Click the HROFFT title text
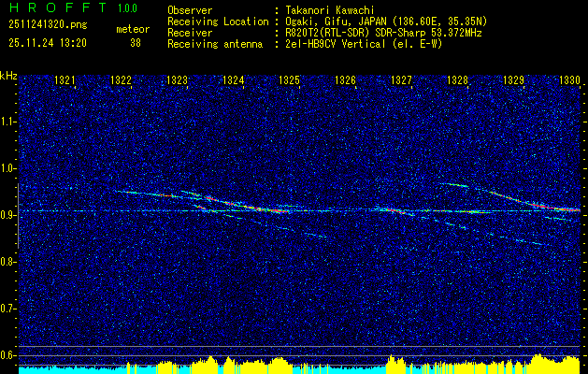 [58, 7]
